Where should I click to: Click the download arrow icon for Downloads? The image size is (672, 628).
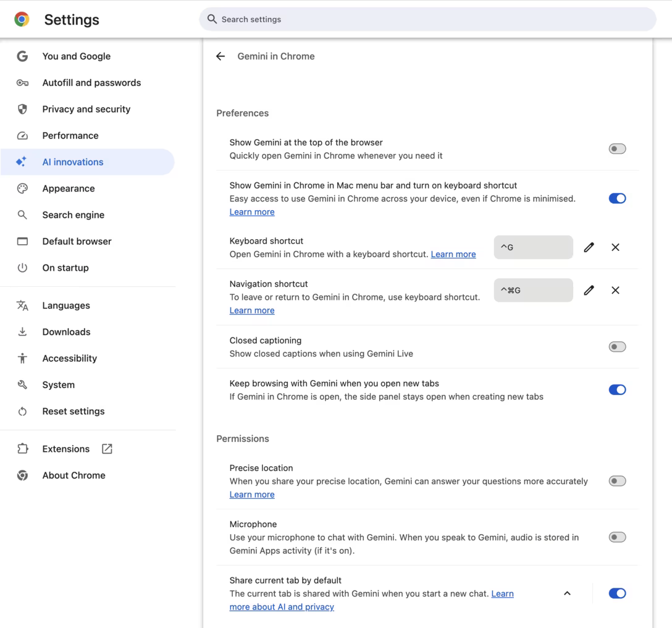22,331
